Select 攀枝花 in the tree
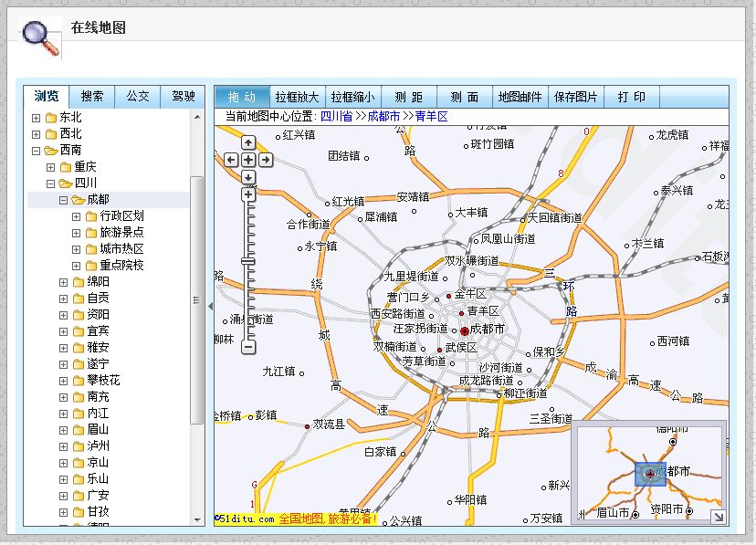756x545 pixels. [104, 380]
